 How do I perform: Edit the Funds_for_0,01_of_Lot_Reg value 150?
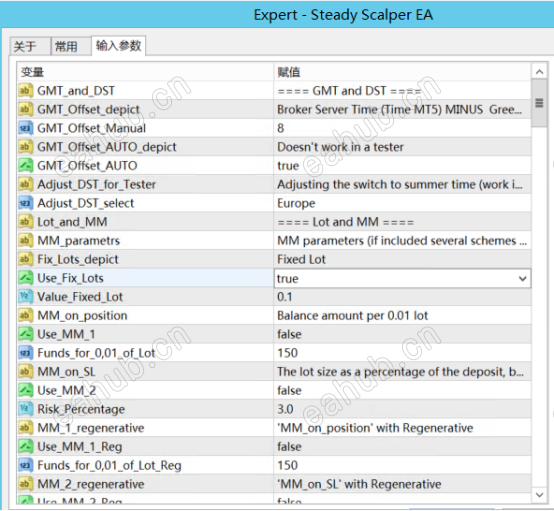click(x=288, y=465)
